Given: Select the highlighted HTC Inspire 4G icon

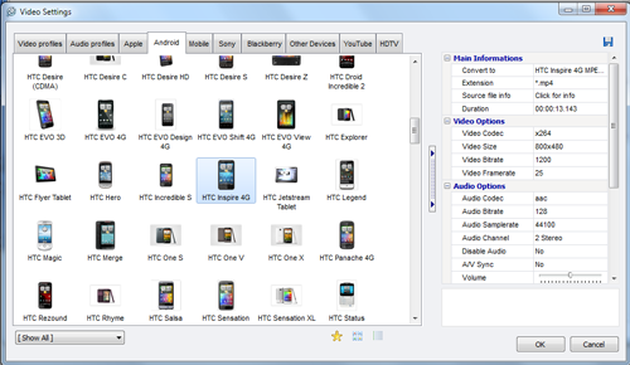Looking at the screenshot, I should pos(226,175).
